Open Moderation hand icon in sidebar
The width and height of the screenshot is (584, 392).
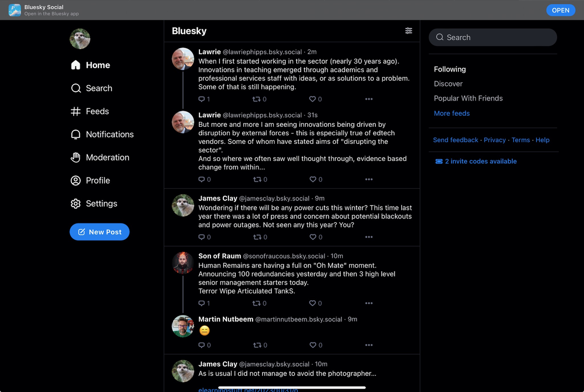click(x=76, y=158)
